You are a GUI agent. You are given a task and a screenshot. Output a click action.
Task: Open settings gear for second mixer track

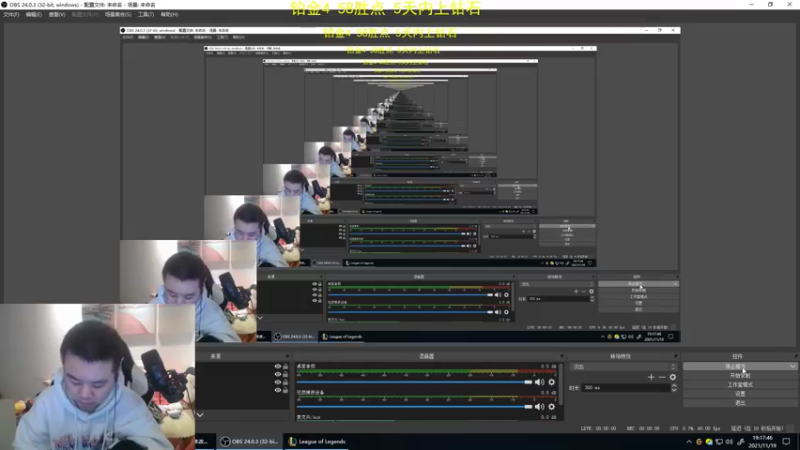coord(552,407)
